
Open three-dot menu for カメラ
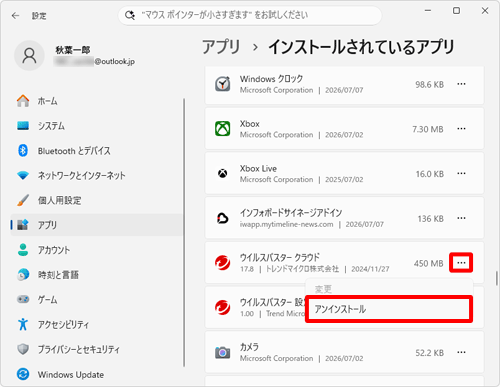(x=461, y=352)
